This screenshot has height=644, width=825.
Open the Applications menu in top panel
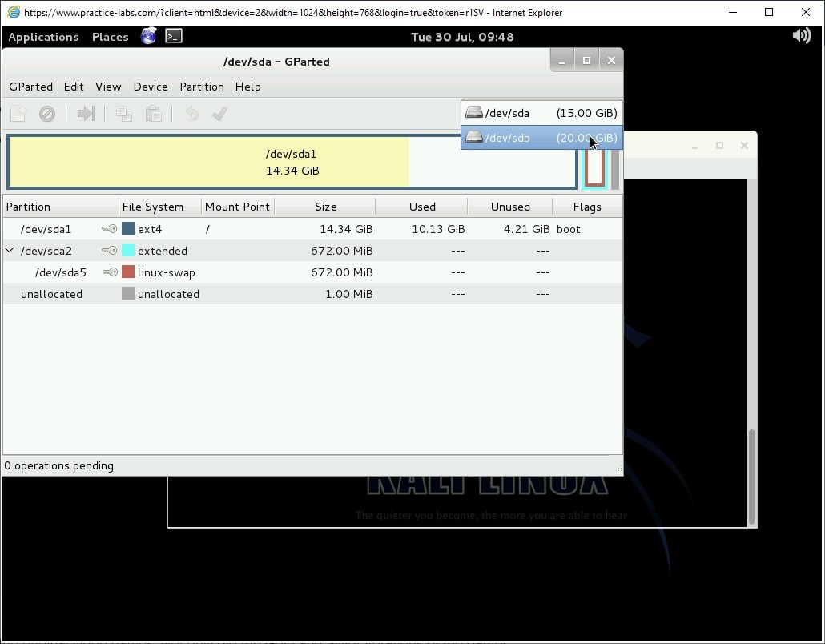(x=43, y=37)
